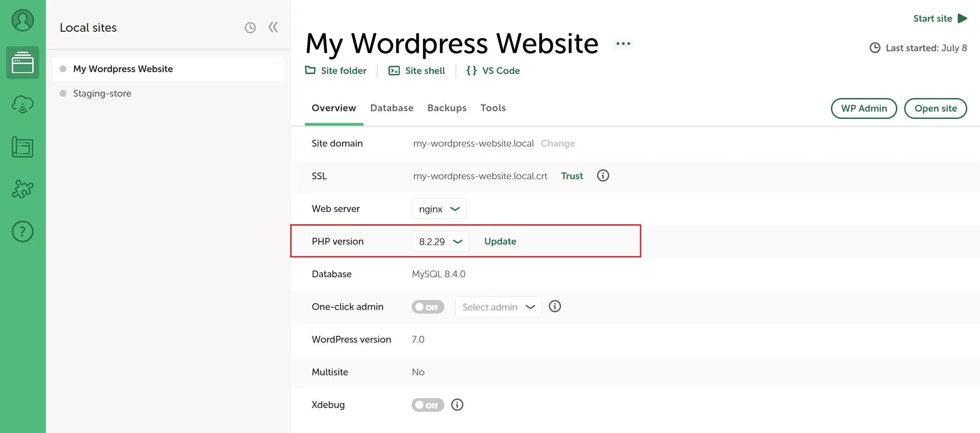Click the Site shell terminal icon
This screenshot has height=433, width=980.
pos(394,70)
